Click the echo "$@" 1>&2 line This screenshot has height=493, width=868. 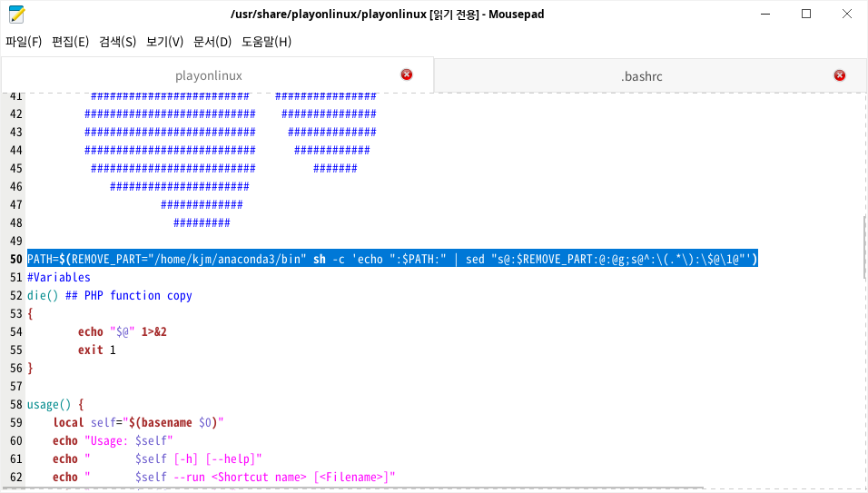(x=123, y=332)
